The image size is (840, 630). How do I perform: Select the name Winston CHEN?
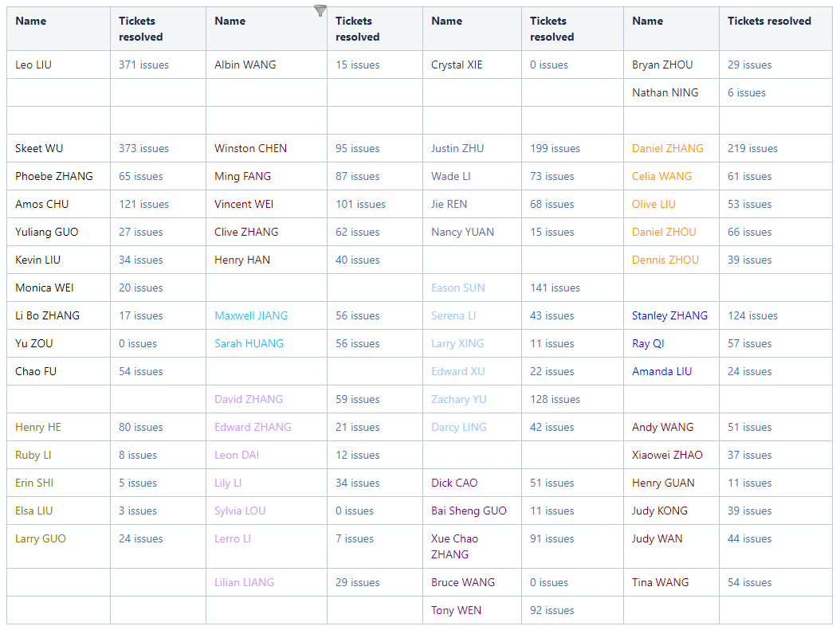(250, 148)
